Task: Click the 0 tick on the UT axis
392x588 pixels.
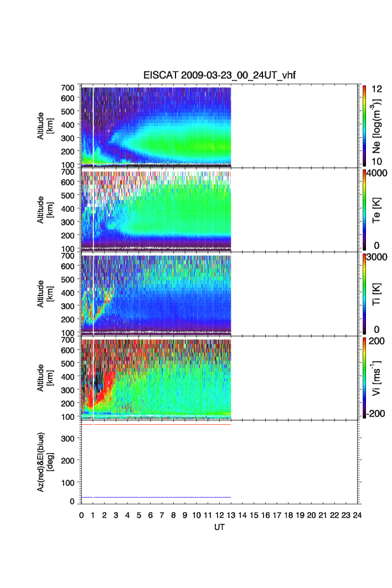Action: (81, 515)
